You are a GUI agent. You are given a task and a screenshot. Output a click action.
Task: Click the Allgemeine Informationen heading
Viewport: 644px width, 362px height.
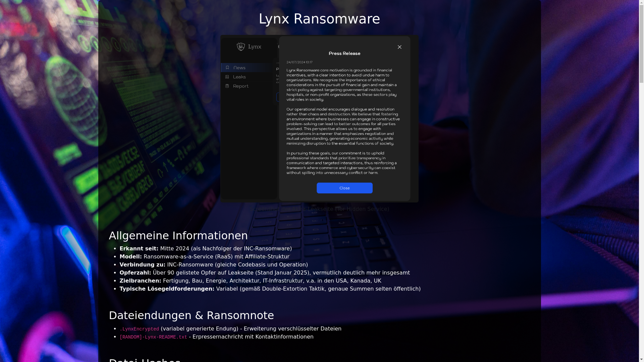pyautogui.click(x=178, y=236)
